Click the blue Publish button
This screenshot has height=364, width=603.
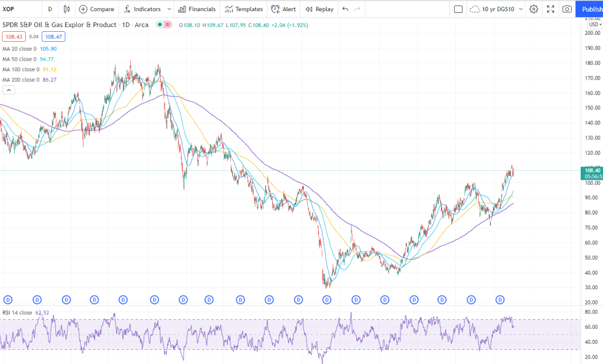(590, 9)
